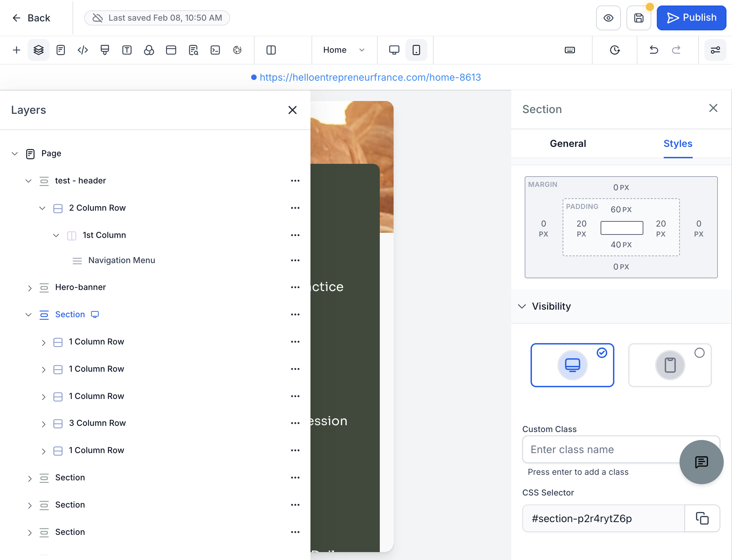
Task: Copy the CSS selector
Action: coord(702,518)
